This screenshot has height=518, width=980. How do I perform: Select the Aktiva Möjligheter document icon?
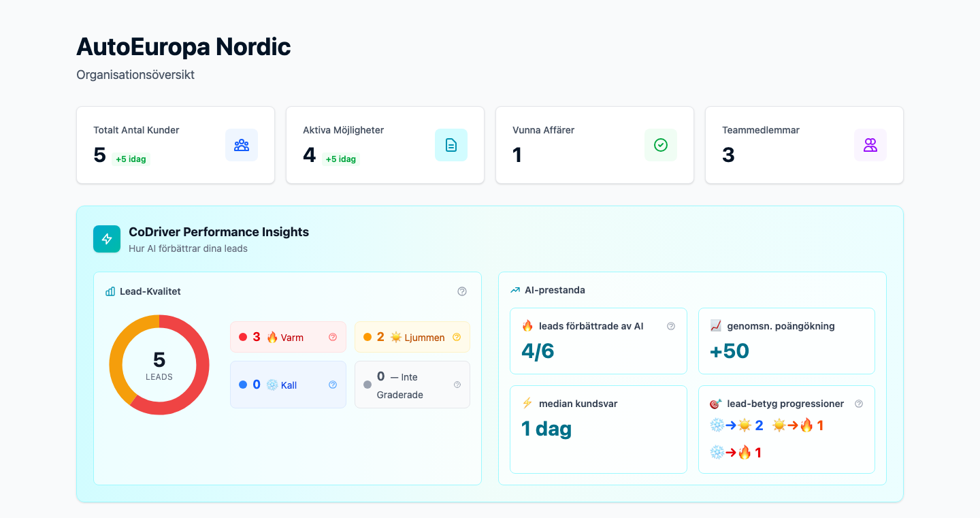451,145
